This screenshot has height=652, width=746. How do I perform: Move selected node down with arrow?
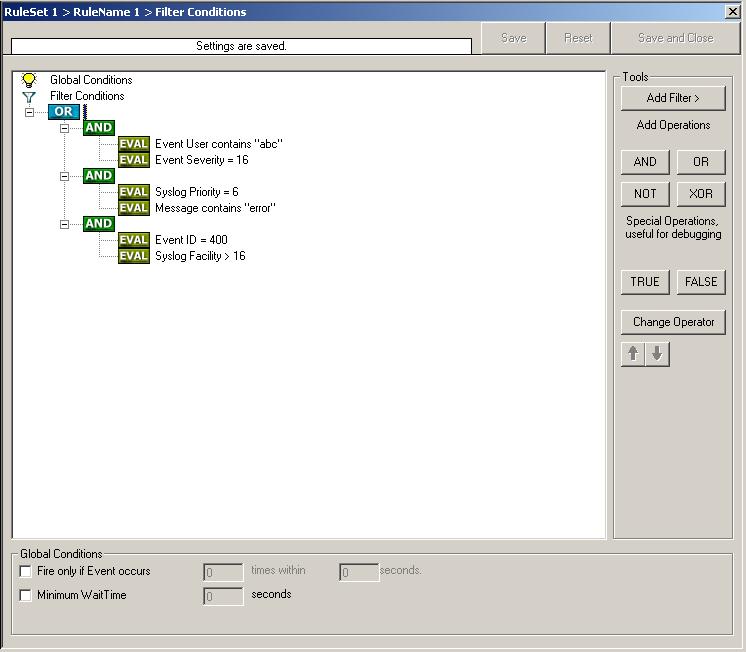(x=658, y=354)
